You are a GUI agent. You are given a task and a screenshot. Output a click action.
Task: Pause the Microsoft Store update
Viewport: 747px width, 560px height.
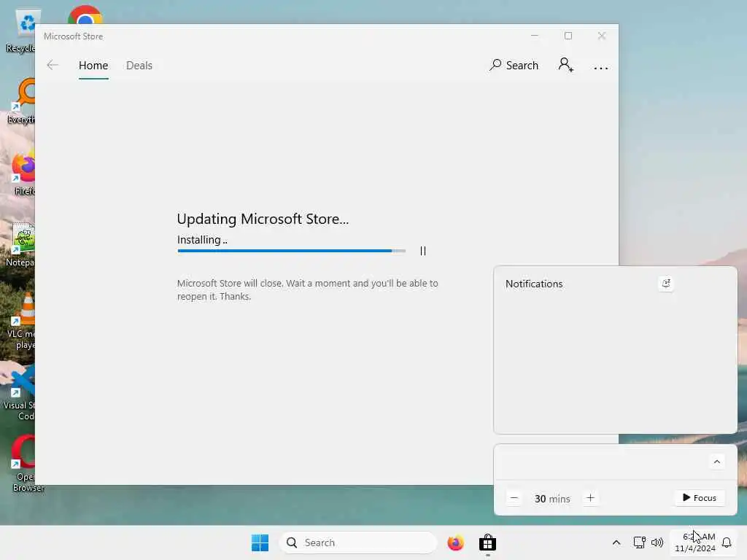click(x=423, y=251)
